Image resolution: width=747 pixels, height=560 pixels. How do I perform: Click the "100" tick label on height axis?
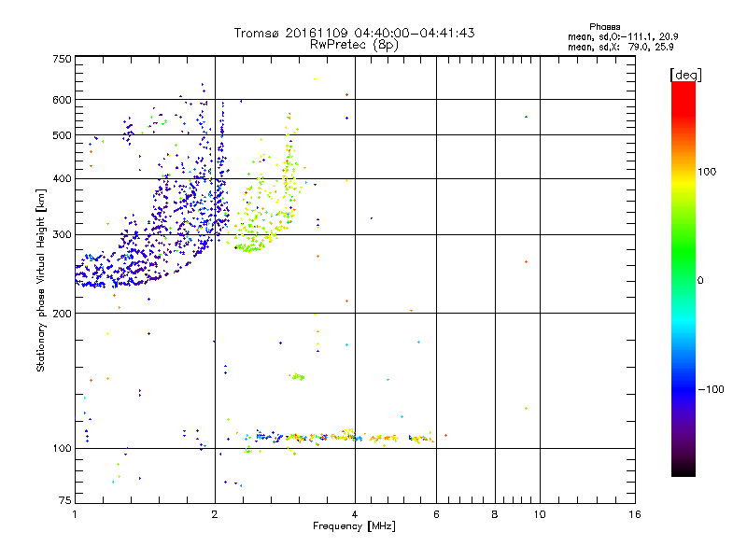pos(62,449)
